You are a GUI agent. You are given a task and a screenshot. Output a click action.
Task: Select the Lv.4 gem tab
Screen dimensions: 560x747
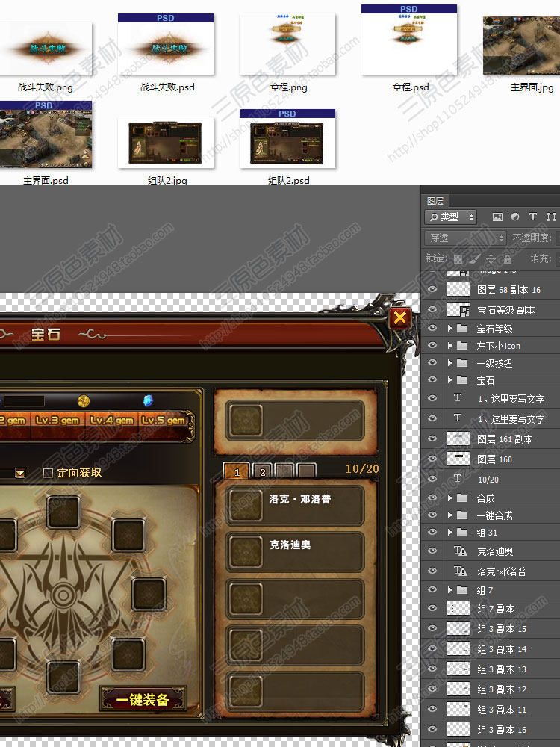click(112, 421)
